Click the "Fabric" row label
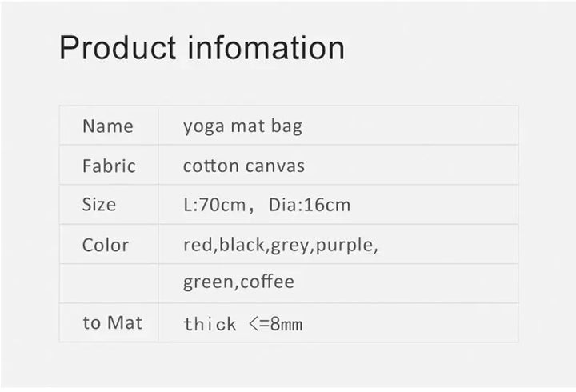576x392 pixels. (109, 166)
